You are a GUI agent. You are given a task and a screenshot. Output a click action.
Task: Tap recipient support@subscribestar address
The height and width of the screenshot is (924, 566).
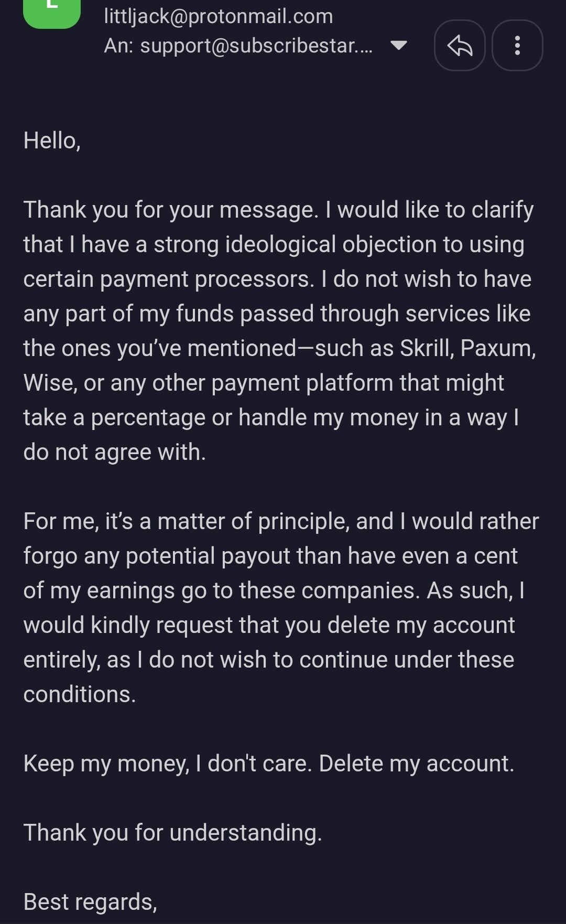pyautogui.click(x=256, y=46)
